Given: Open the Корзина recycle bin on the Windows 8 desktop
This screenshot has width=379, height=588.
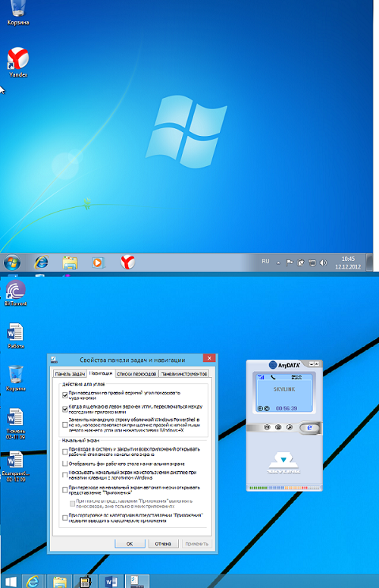Looking at the screenshot, I should (x=15, y=379).
